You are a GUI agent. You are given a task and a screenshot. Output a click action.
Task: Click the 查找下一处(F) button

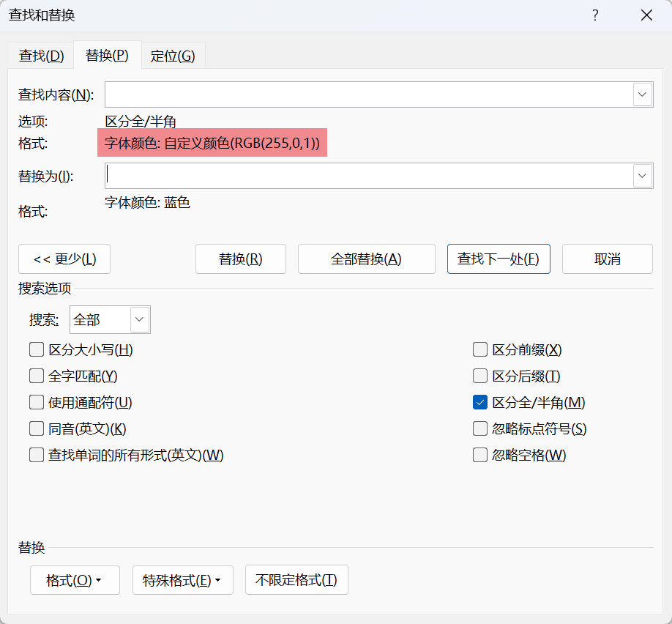click(x=499, y=259)
